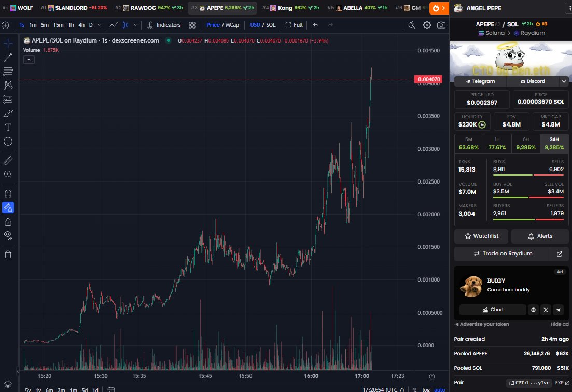
Task: Open the orange trending fire button
Action: click(x=439, y=8)
